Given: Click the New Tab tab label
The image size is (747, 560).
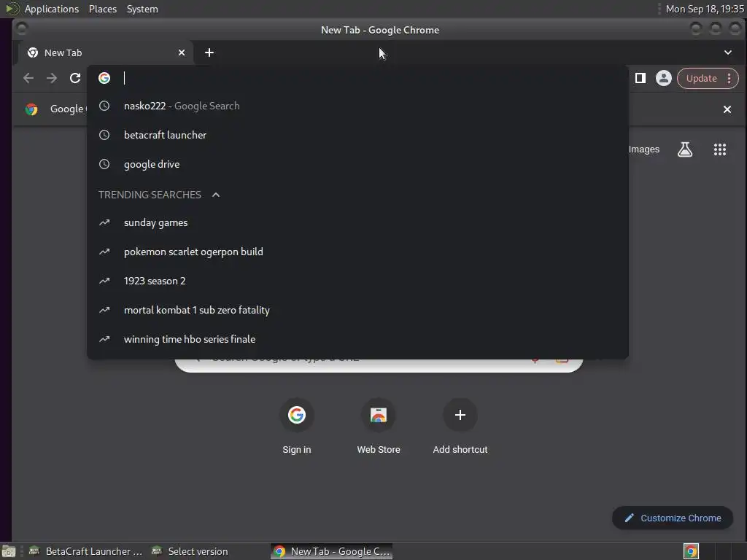Looking at the screenshot, I should pyautogui.click(x=63, y=52).
